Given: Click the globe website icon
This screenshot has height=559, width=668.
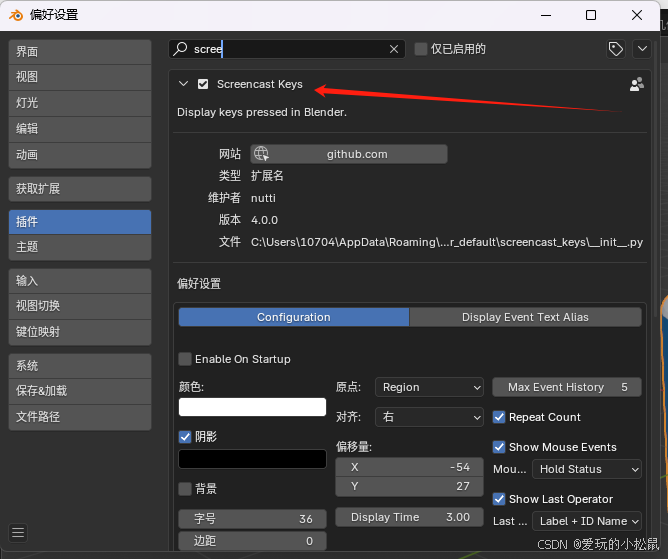Looking at the screenshot, I should [x=261, y=154].
